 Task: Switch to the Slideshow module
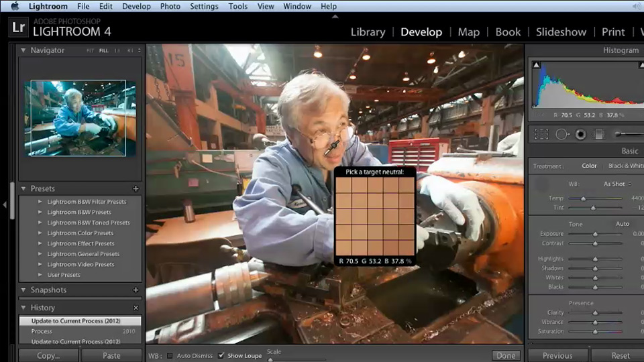561,32
